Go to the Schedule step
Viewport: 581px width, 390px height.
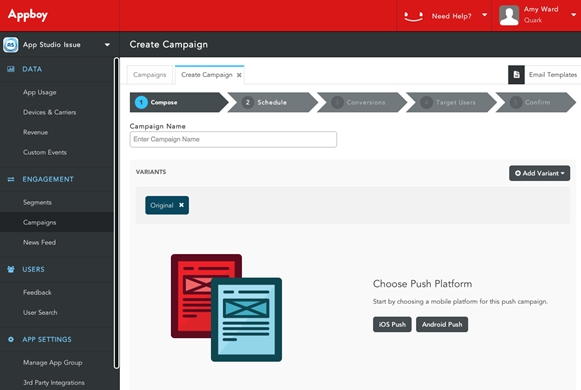click(272, 102)
